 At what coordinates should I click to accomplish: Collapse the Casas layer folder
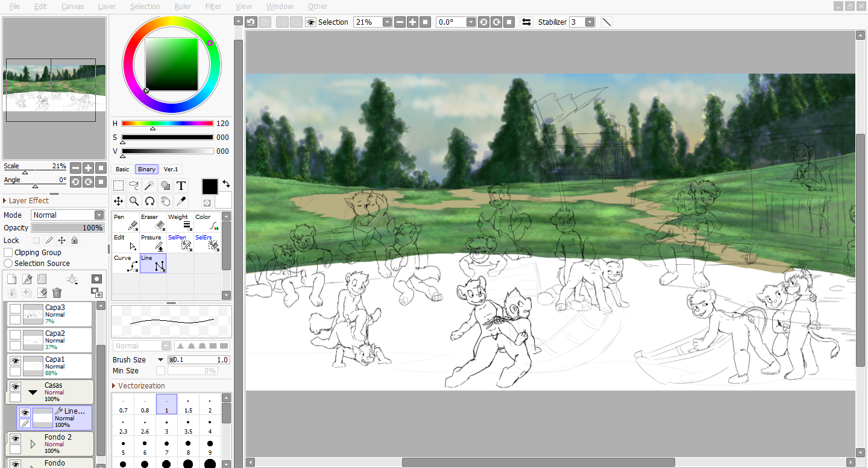(33, 392)
